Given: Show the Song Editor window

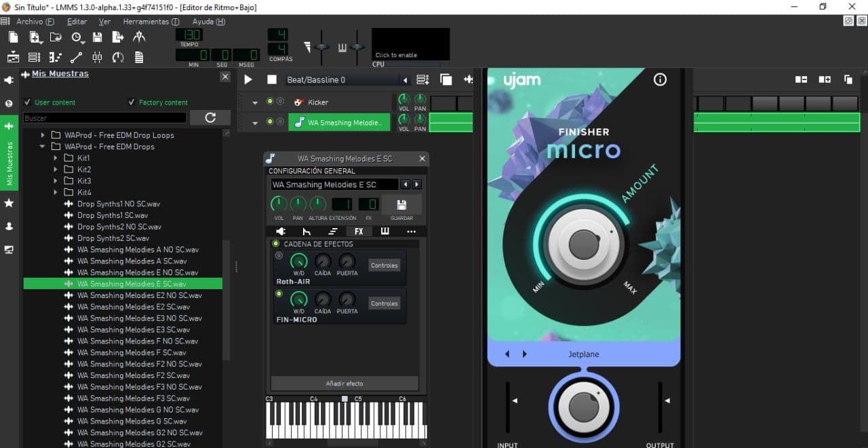Looking at the screenshot, I should coord(14,58).
